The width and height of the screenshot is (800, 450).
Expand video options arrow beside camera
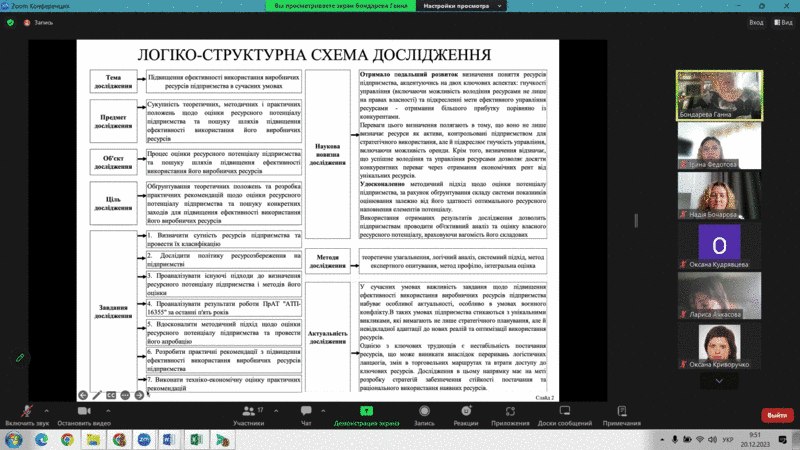tap(108, 411)
